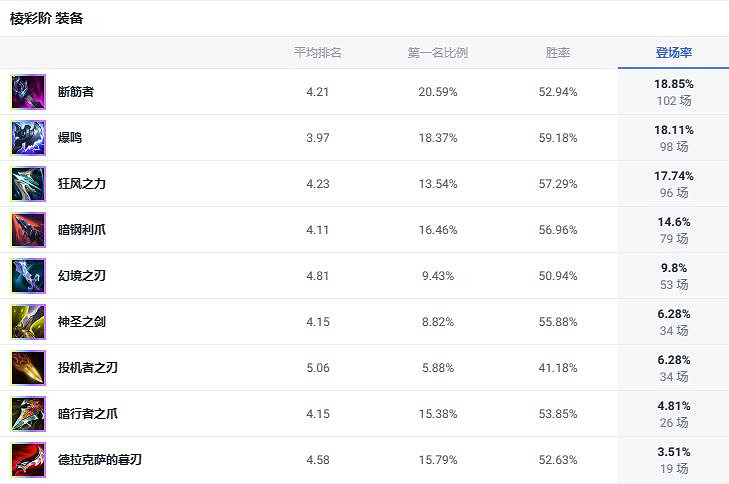Viewport: 729px width, 484px height.
Task: Click the 棱彩阶 装备 section title
Action: click(47, 19)
